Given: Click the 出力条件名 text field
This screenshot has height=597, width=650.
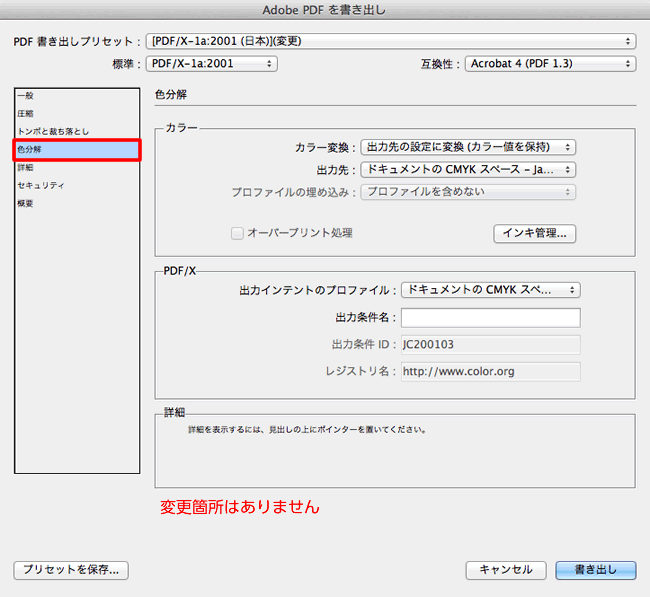Looking at the screenshot, I should coord(490,318).
